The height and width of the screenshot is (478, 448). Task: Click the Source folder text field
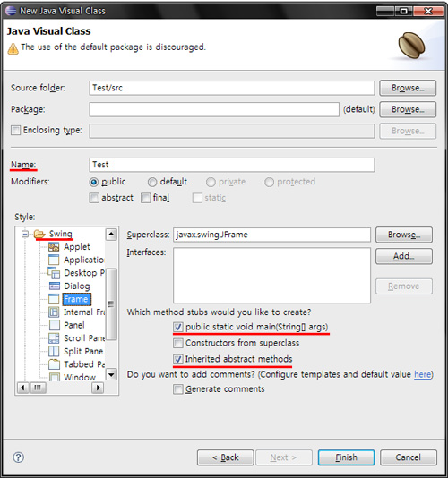click(232, 88)
